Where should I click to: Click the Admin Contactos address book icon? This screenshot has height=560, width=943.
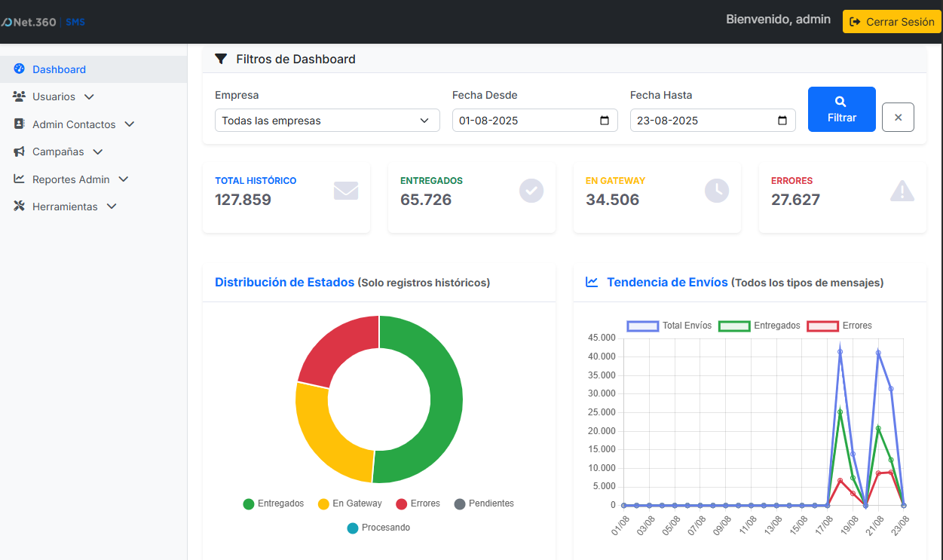click(x=20, y=124)
